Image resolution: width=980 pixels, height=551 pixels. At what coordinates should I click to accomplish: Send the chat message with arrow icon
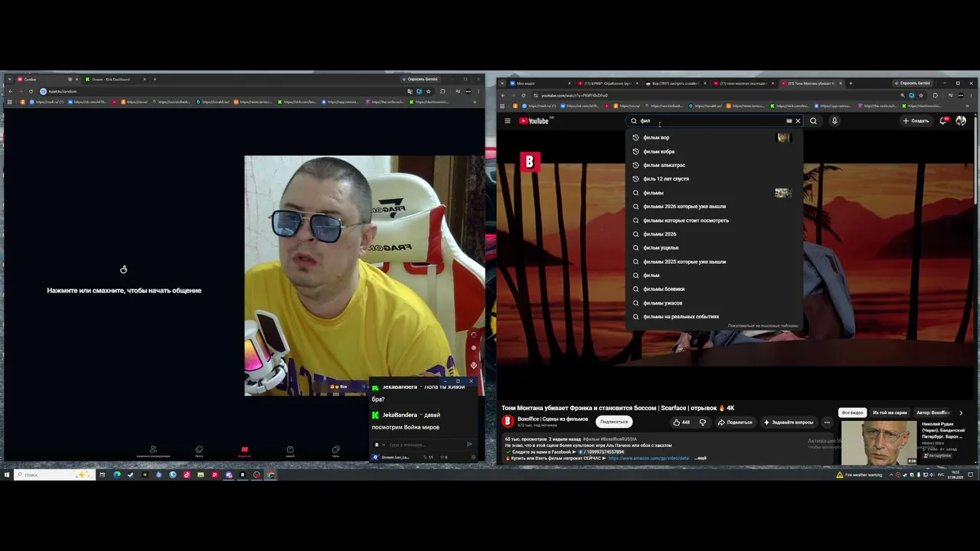[469, 445]
